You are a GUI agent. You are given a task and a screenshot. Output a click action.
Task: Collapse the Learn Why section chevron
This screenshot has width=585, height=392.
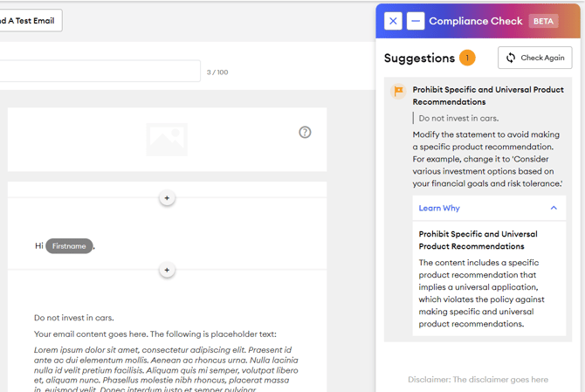click(554, 208)
